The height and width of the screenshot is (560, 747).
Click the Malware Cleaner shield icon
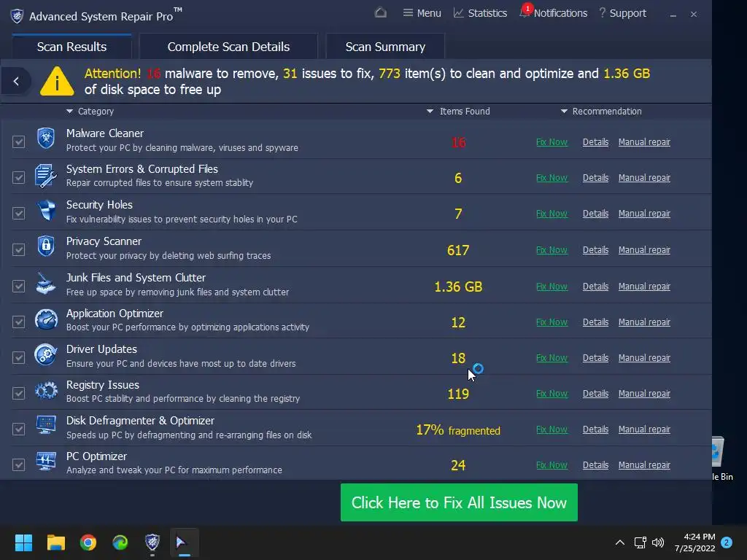[x=46, y=139]
